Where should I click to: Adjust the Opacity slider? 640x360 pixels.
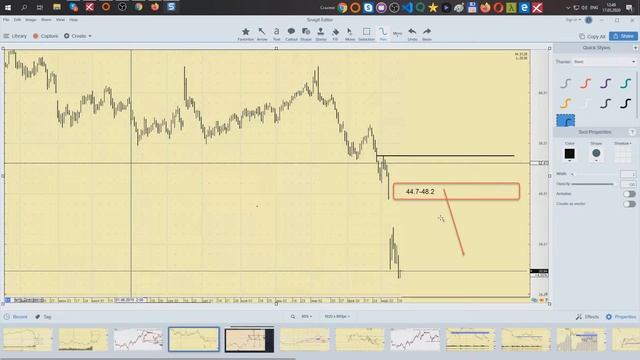tap(593, 184)
